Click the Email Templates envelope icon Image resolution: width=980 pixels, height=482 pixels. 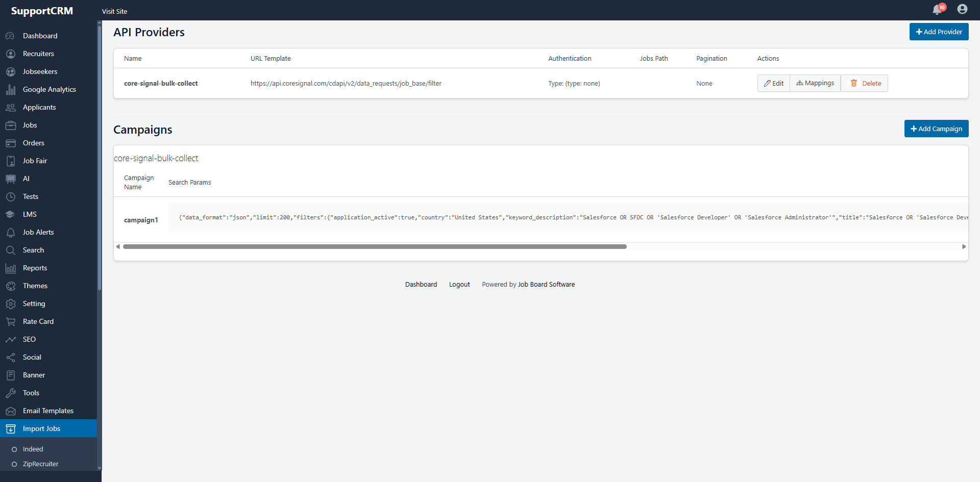(11, 411)
